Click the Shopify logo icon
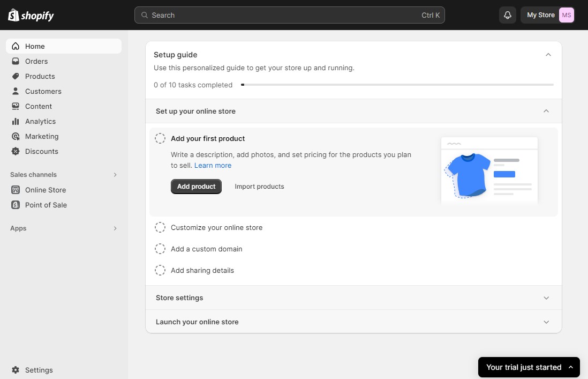Viewport: 588px width, 379px height. click(13, 15)
